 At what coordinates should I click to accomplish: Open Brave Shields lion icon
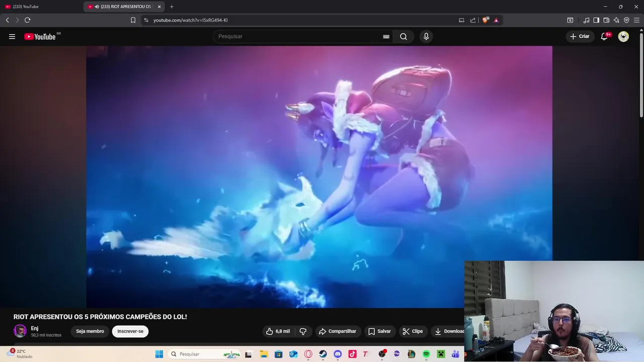485,20
